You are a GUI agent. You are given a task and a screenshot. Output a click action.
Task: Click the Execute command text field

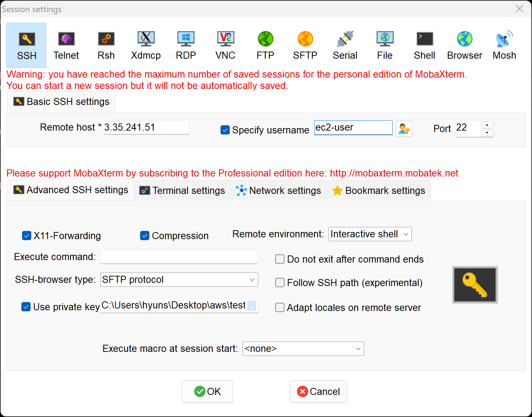[x=179, y=257]
